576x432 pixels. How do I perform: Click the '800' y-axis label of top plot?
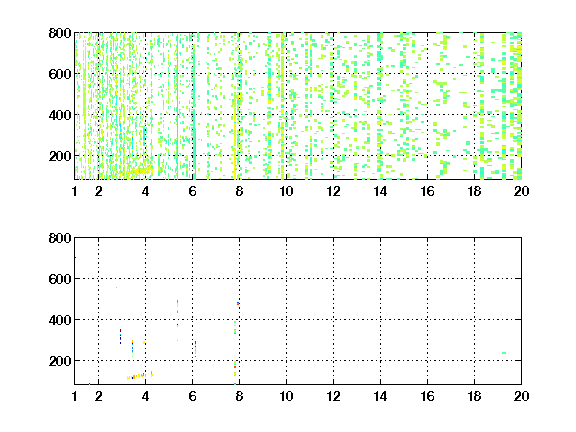(60, 33)
